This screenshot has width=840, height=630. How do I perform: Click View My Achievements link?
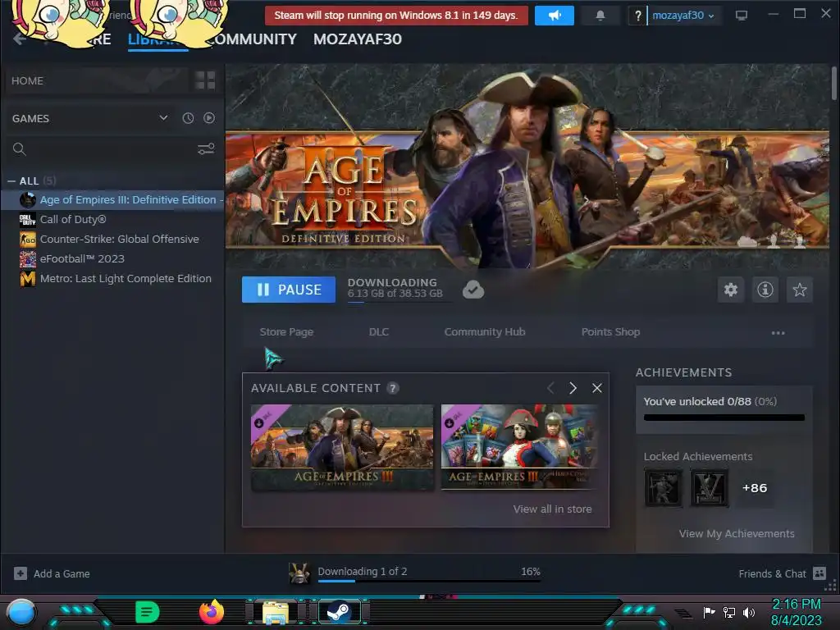(737, 533)
